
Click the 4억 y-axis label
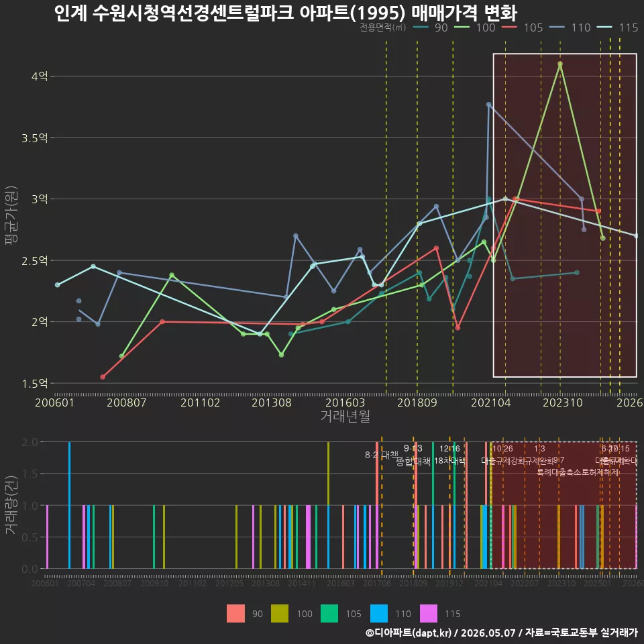(40, 76)
